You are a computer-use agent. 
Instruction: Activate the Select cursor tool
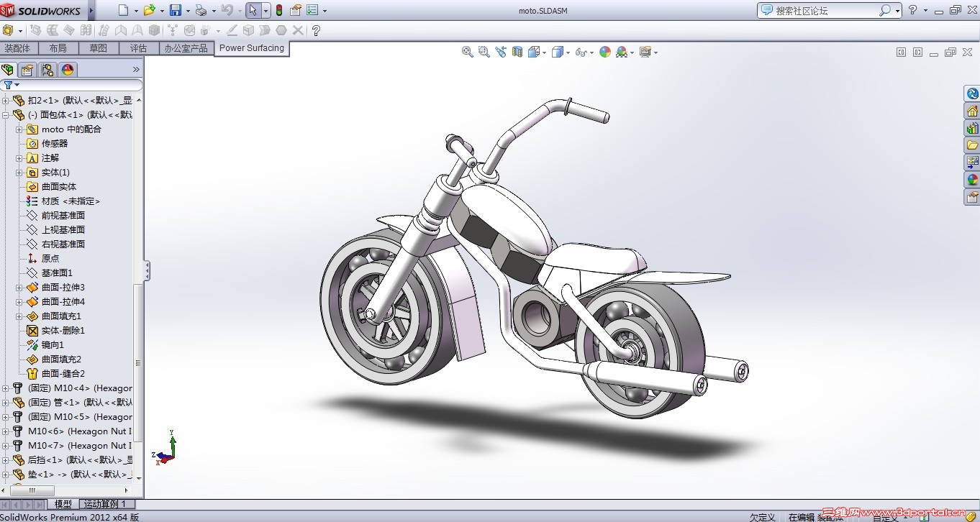pyautogui.click(x=253, y=10)
